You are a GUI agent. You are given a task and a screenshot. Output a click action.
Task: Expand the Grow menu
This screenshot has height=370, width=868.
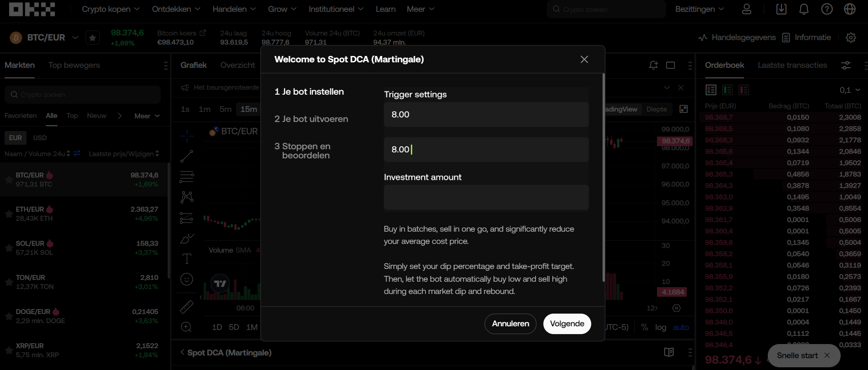(x=282, y=9)
